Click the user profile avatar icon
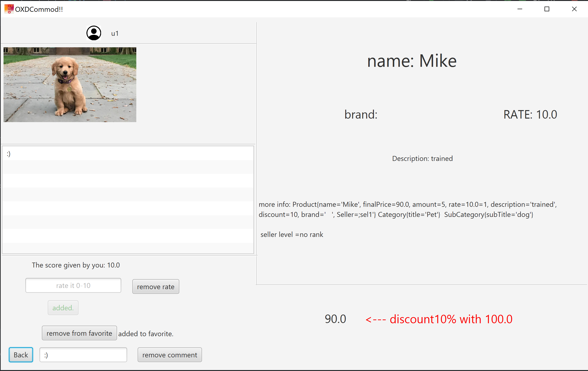This screenshot has width=588, height=371. [94, 33]
